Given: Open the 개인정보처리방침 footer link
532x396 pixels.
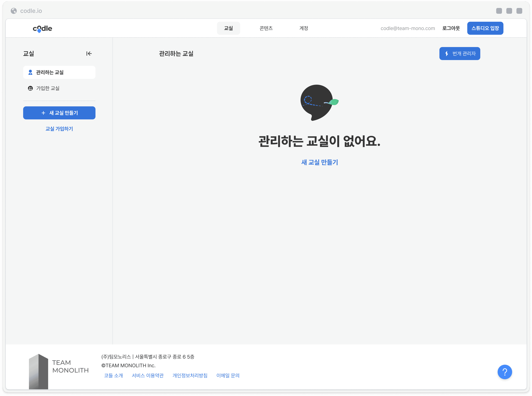Looking at the screenshot, I should pos(190,375).
